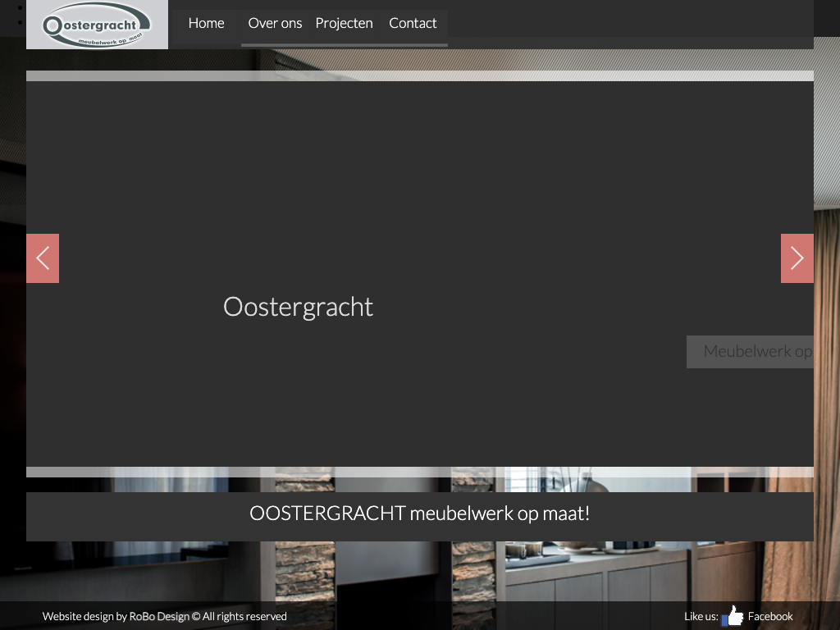Click the 'Like us:' footer label
The image size is (840, 630).
point(701,616)
